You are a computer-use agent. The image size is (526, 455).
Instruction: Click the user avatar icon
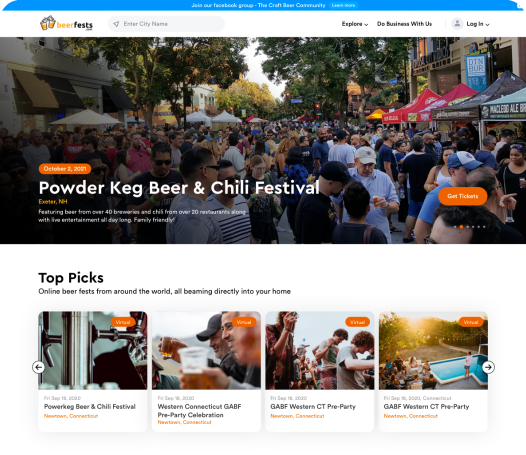point(457,24)
